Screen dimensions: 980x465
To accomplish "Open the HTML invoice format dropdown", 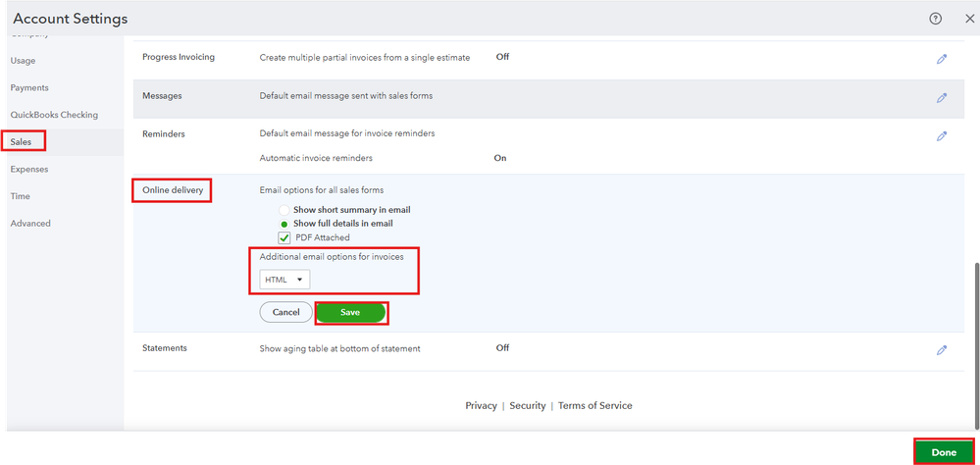I will [284, 280].
